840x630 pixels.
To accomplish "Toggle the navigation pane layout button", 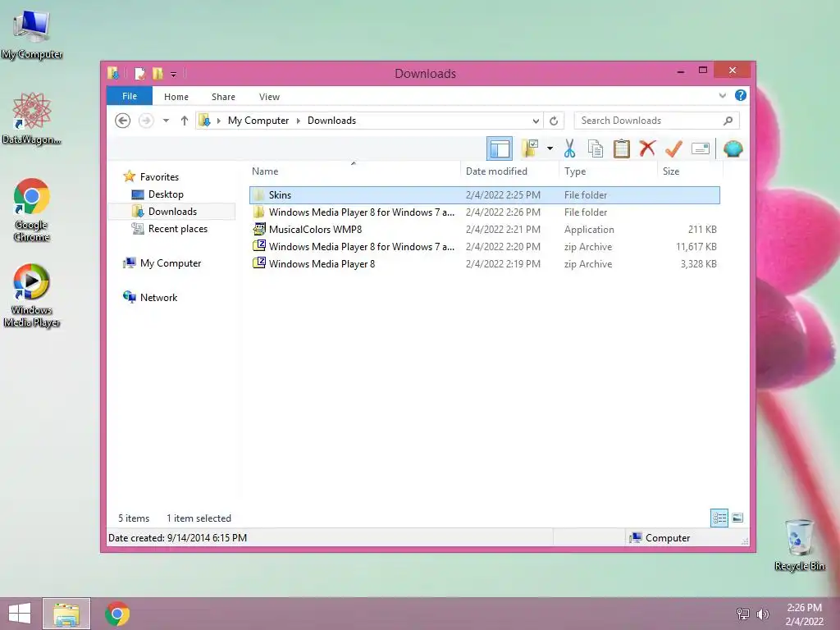I will coord(500,148).
